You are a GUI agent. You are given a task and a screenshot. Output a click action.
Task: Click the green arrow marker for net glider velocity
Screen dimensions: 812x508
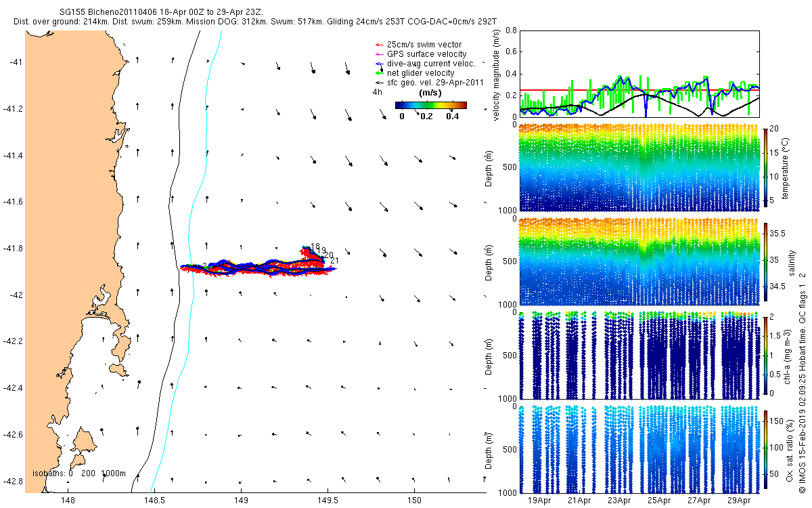(x=378, y=72)
